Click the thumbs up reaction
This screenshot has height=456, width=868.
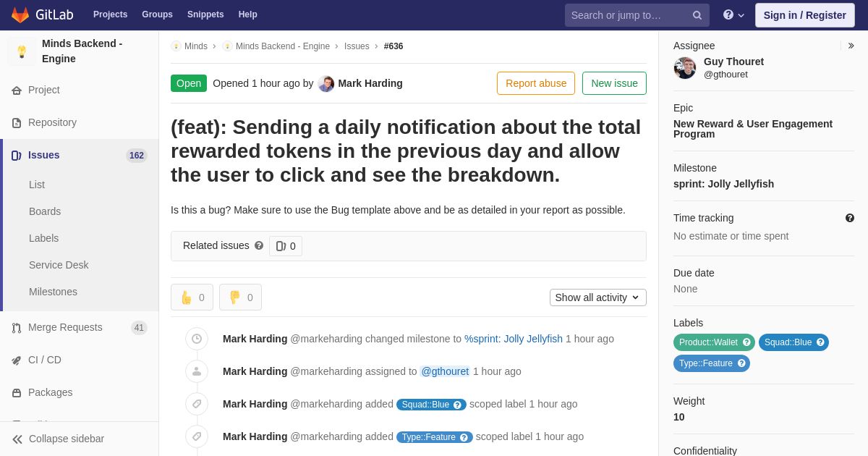192,297
